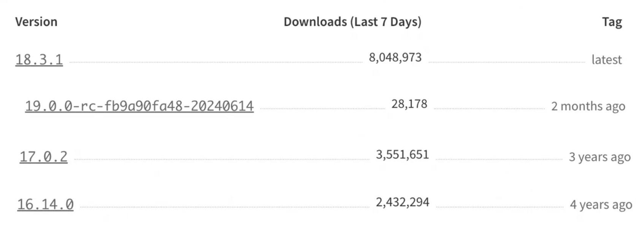
Task: Click the Tag column header
Action: [x=612, y=22]
